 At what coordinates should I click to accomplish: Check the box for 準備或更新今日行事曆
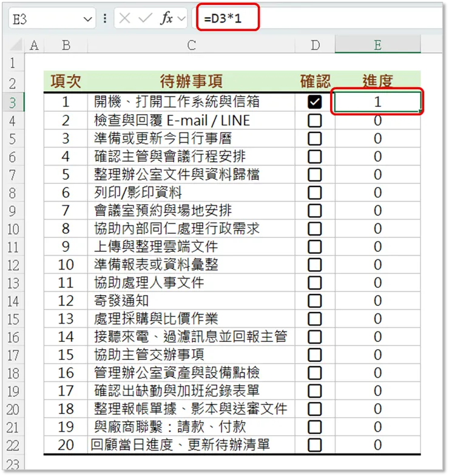(x=314, y=138)
